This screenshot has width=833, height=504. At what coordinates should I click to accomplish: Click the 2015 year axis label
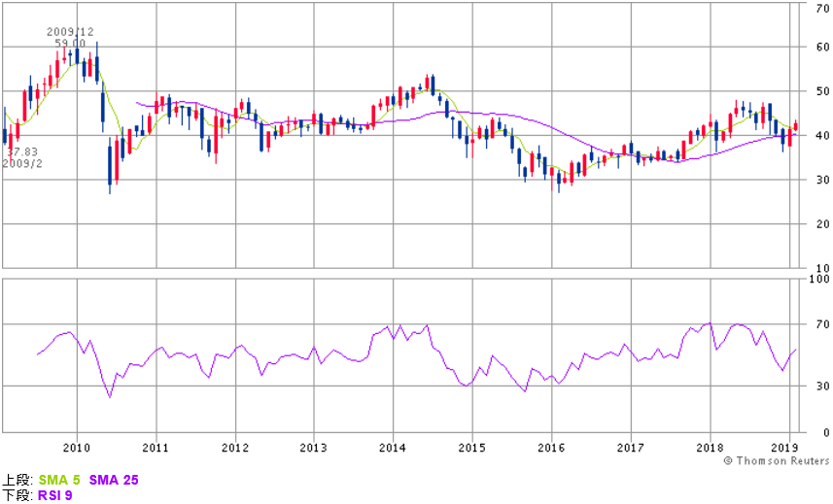(x=471, y=448)
